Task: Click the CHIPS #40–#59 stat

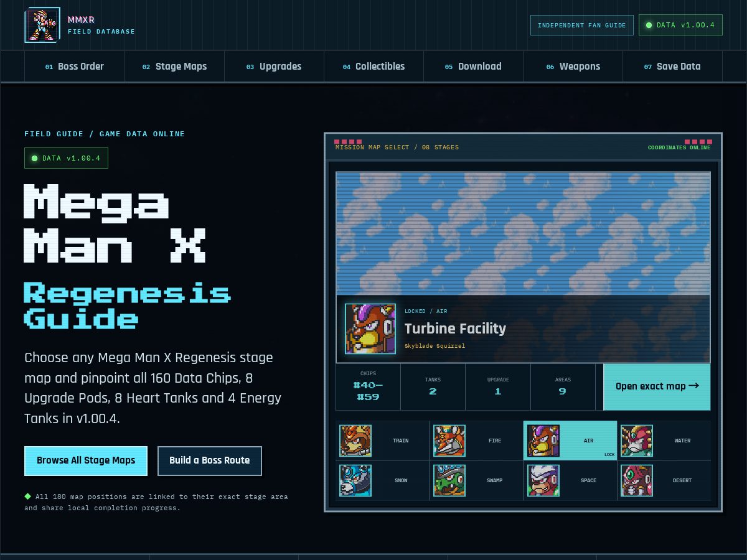Action: (x=368, y=387)
